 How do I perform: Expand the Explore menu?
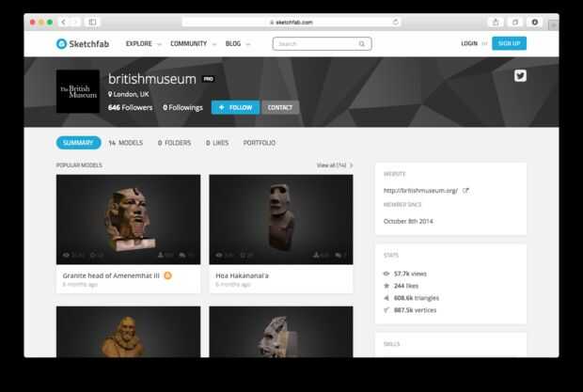(143, 44)
